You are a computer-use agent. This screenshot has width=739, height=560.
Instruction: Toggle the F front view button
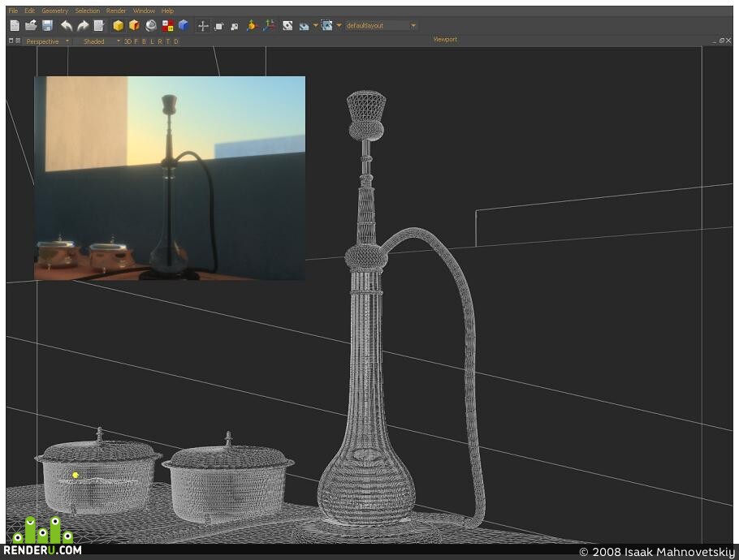(x=136, y=41)
